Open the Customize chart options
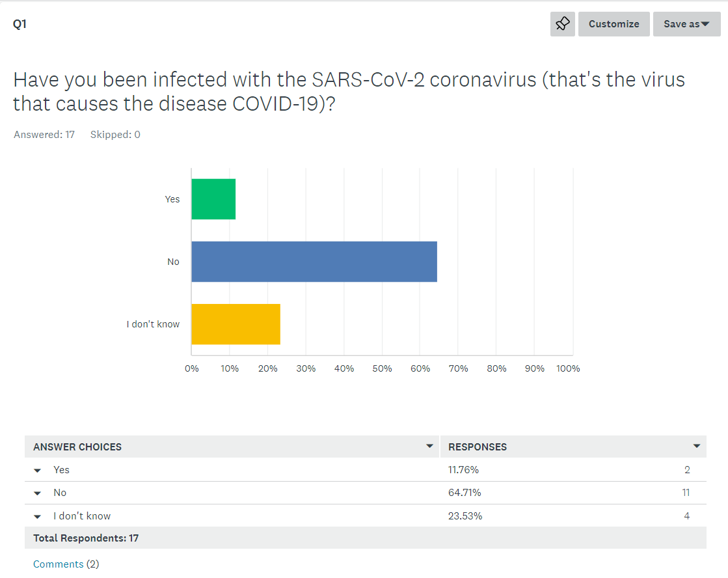Viewport: 728px width, 578px height. coord(613,24)
